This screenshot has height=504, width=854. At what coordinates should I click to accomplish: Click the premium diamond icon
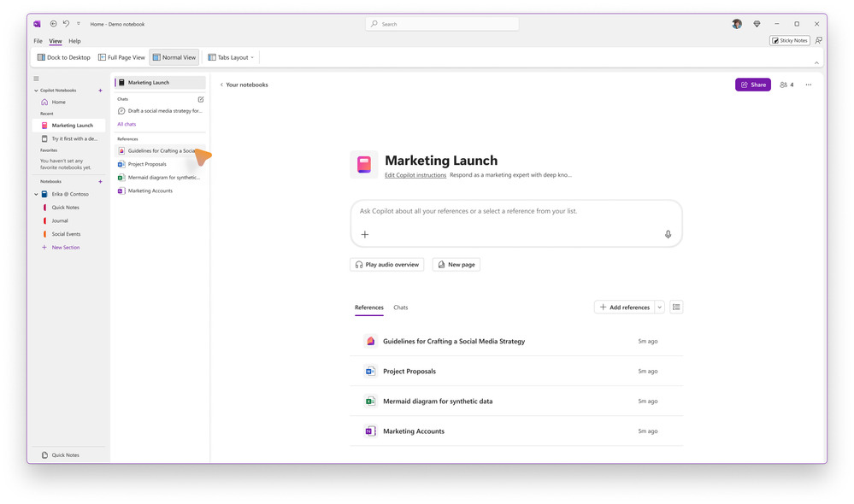[x=757, y=24]
